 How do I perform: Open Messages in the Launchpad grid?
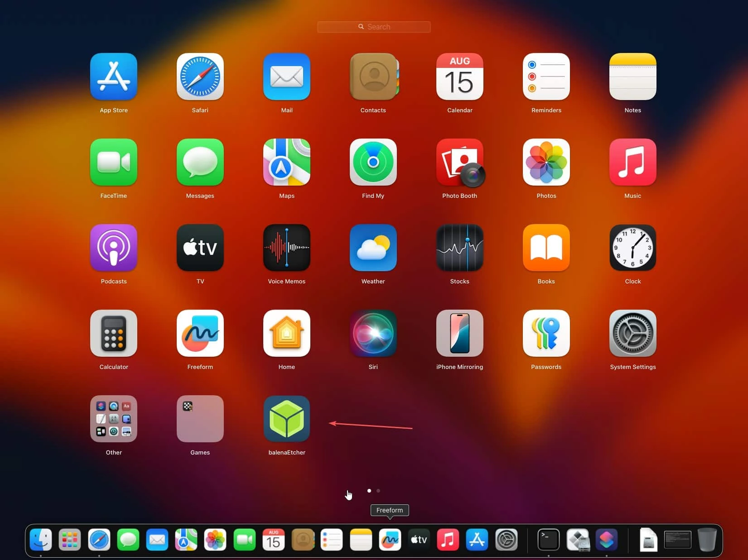(x=200, y=162)
